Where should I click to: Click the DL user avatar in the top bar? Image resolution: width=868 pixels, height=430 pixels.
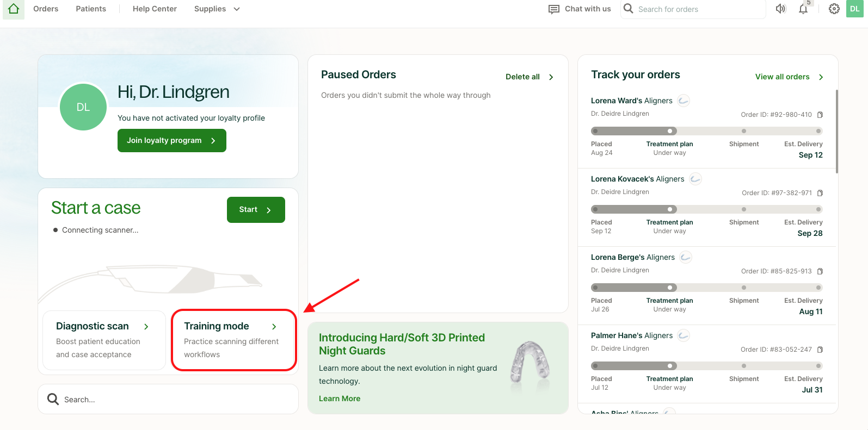click(x=854, y=9)
